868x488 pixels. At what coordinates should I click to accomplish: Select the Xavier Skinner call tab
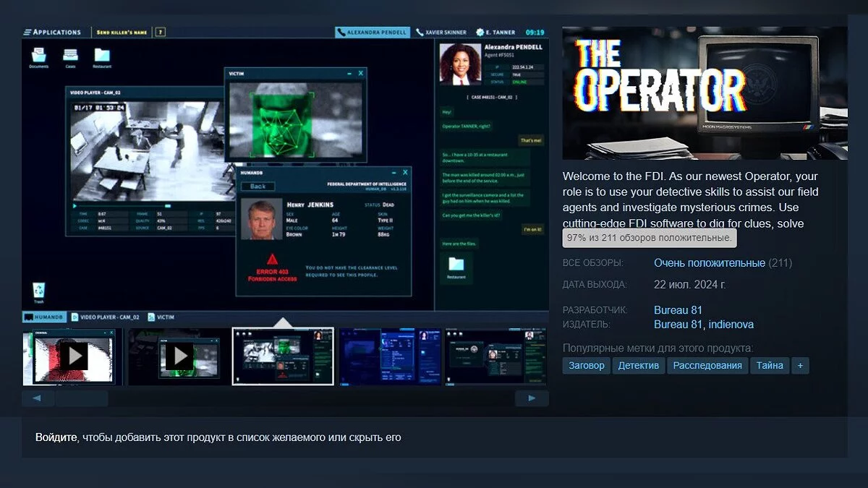coord(442,33)
